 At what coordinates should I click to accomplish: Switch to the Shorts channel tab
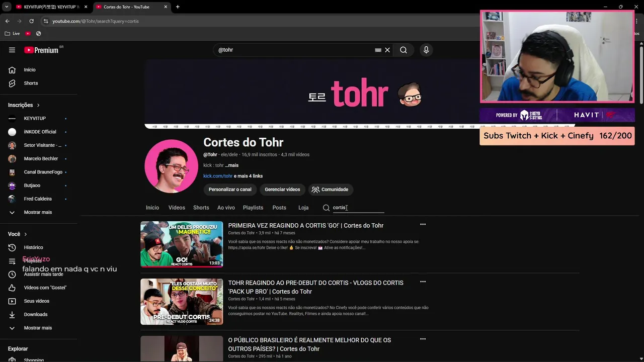(x=201, y=208)
